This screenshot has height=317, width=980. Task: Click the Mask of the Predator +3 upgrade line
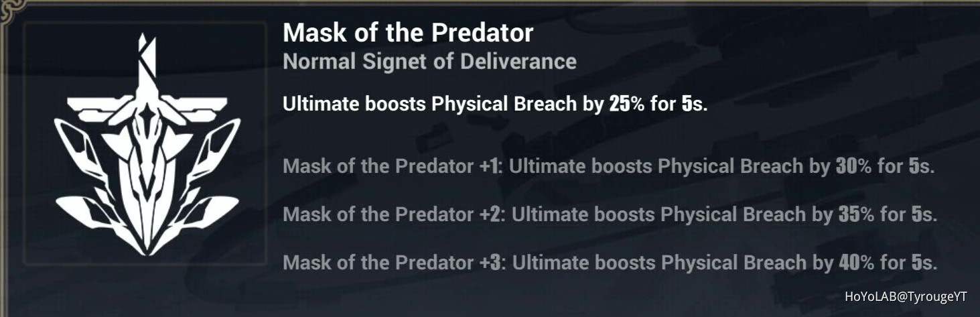point(610,262)
